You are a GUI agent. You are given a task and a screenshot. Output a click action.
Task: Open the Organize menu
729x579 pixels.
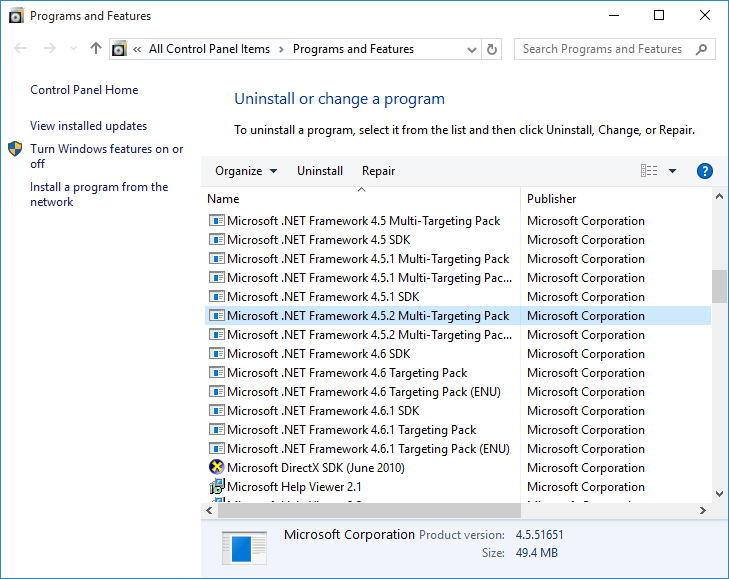pos(246,171)
